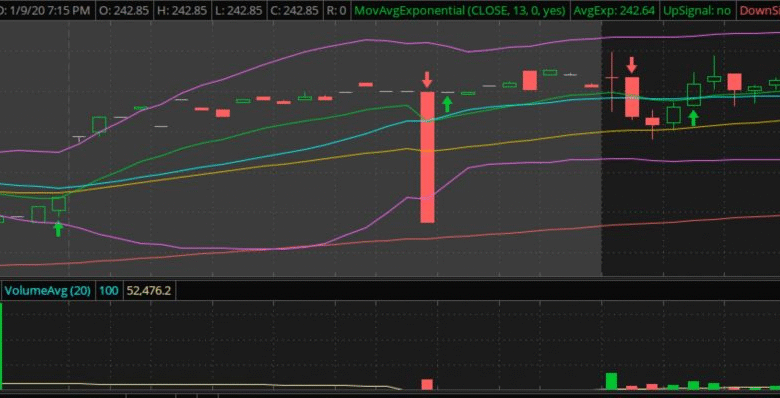Click the volume value 100 label

(x=109, y=291)
